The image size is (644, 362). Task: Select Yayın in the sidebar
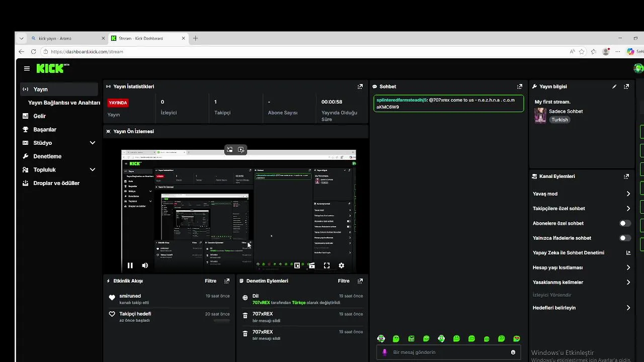point(59,89)
